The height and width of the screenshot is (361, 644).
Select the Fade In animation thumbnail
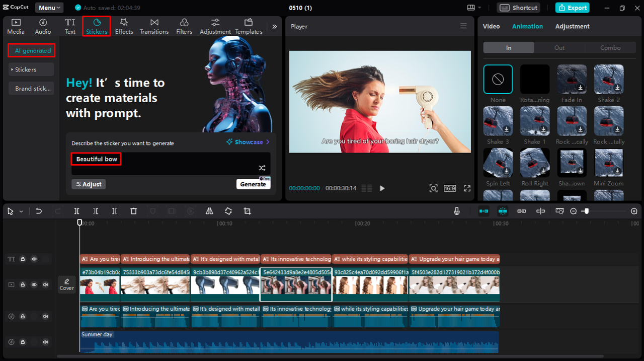point(572,80)
